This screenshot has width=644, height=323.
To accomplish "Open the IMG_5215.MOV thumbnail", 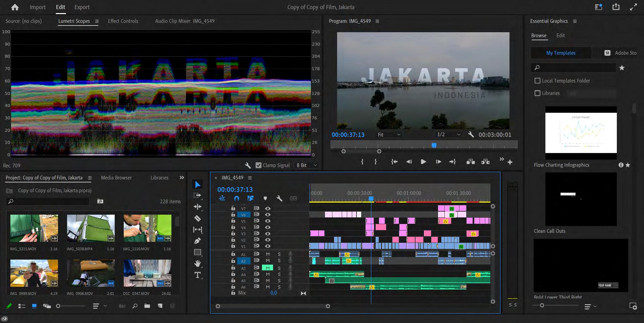I will (34, 228).
